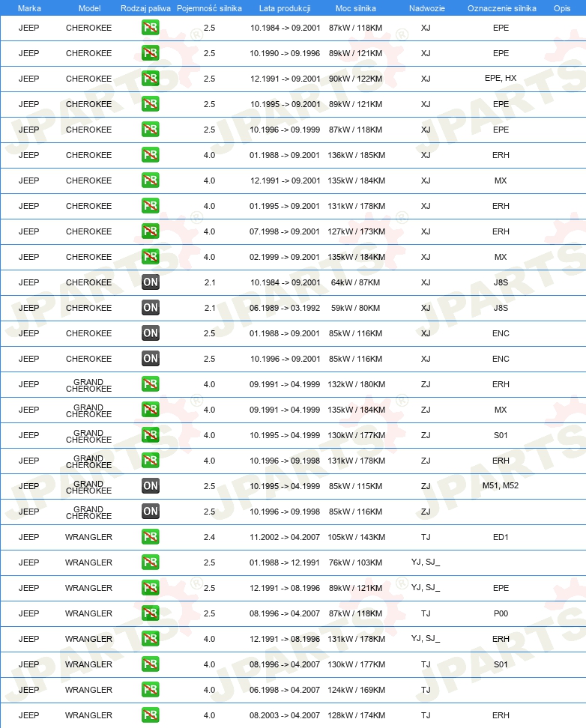Click petrol icon in Wrangler 12.1991 4.0 ERH row
Image resolution: width=586 pixels, height=728 pixels.
[150, 639]
